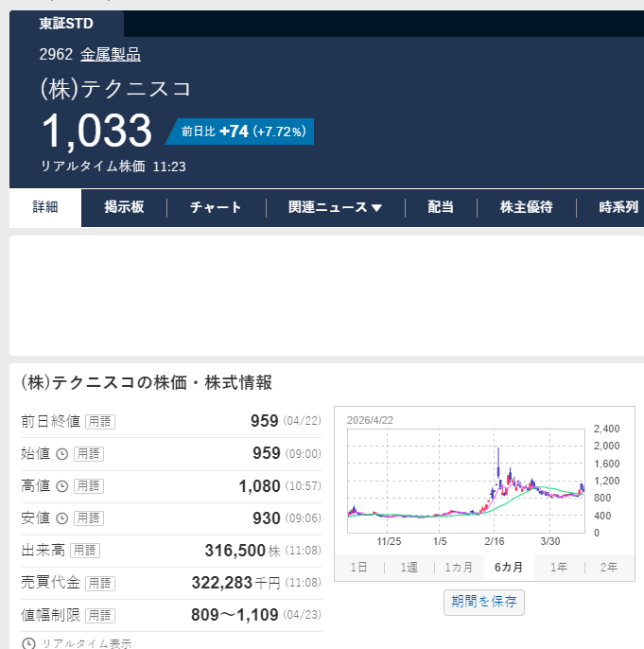Open the 配当 tab
This screenshot has height=649, width=644.
click(441, 207)
